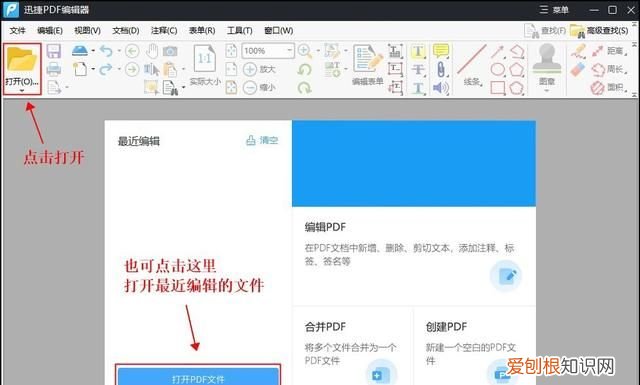Open the 窗口(W) menu
The width and height of the screenshot is (640, 385).
279,31
